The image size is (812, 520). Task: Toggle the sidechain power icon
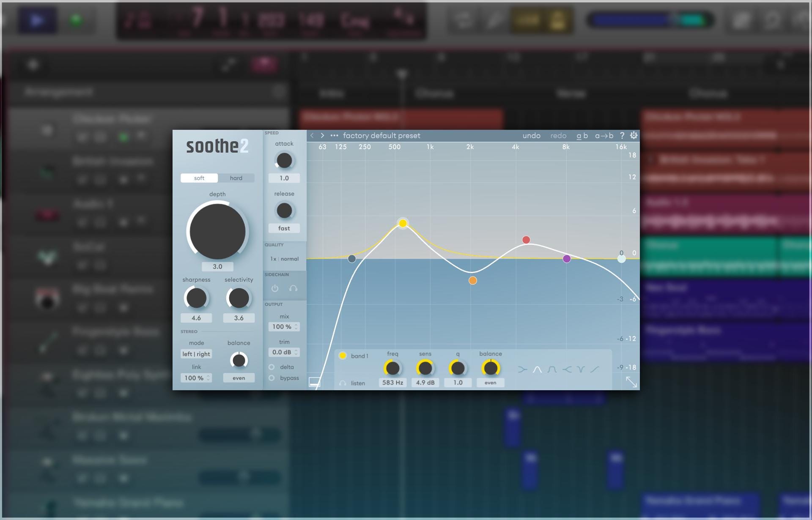pyautogui.click(x=275, y=288)
